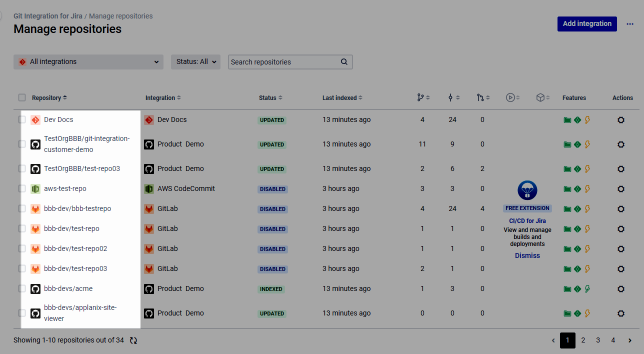Check the aws-test-repo checkbox
The width and height of the screenshot is (644, 354).
coord(22,188)
